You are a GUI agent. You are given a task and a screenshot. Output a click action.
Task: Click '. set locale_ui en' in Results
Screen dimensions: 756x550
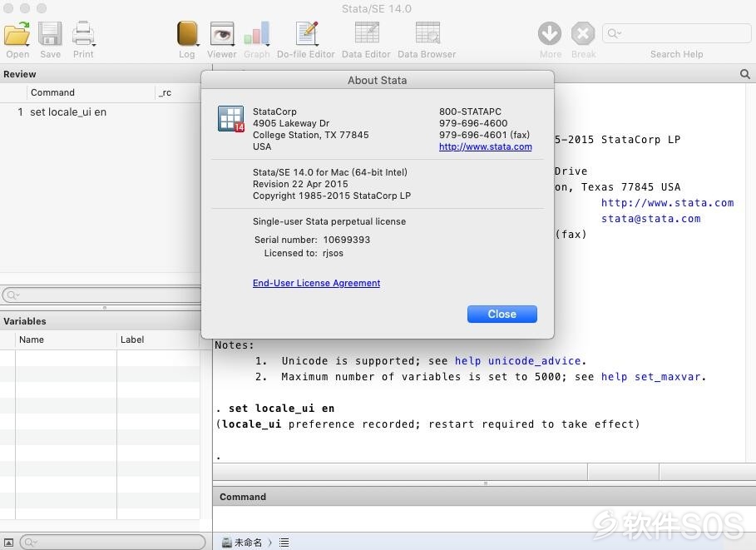point(275,409)
